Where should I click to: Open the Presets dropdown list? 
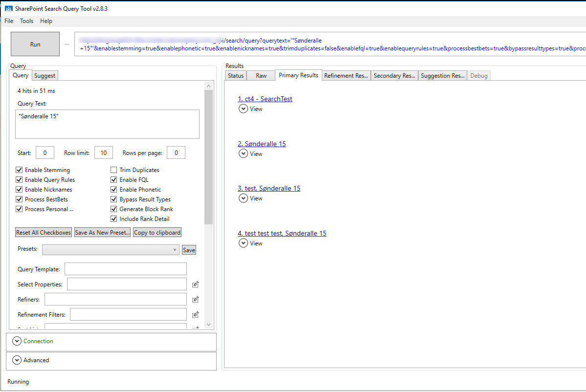coord(175,249)
